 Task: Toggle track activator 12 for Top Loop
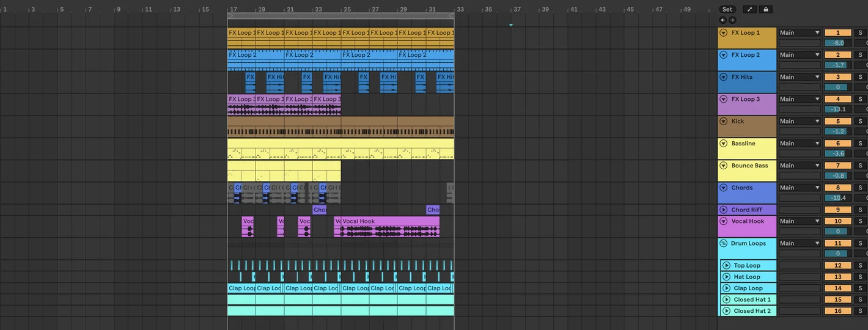coord(838,266)
